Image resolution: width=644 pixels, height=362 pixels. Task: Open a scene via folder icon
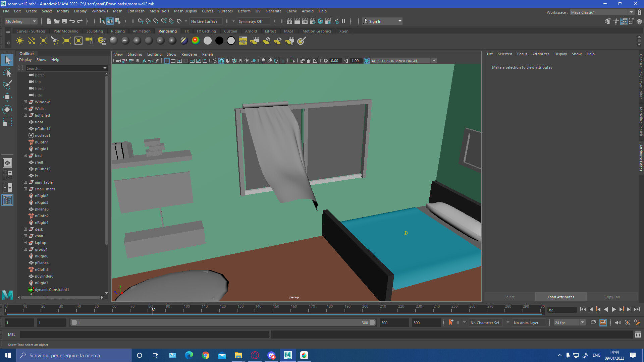click(57, 21)
